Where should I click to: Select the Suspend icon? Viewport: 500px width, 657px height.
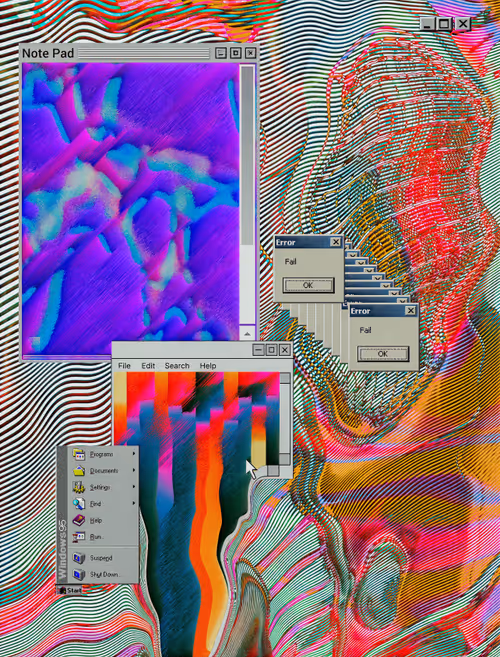79,558
